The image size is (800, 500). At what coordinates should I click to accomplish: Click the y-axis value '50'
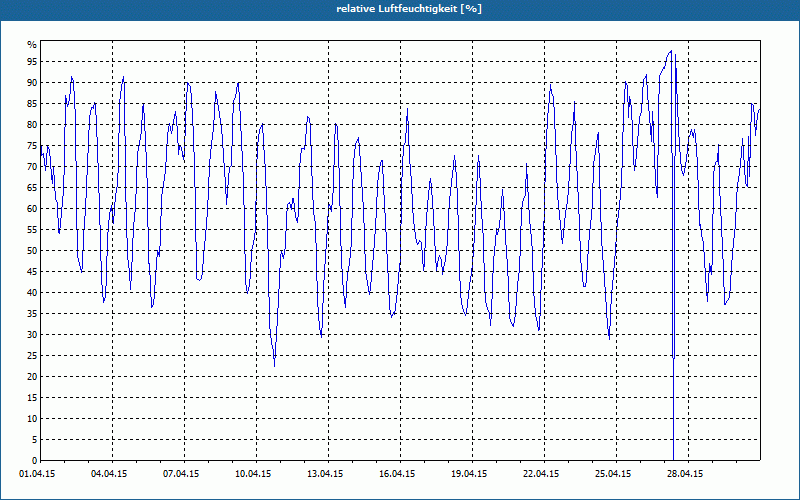point(32,251)
